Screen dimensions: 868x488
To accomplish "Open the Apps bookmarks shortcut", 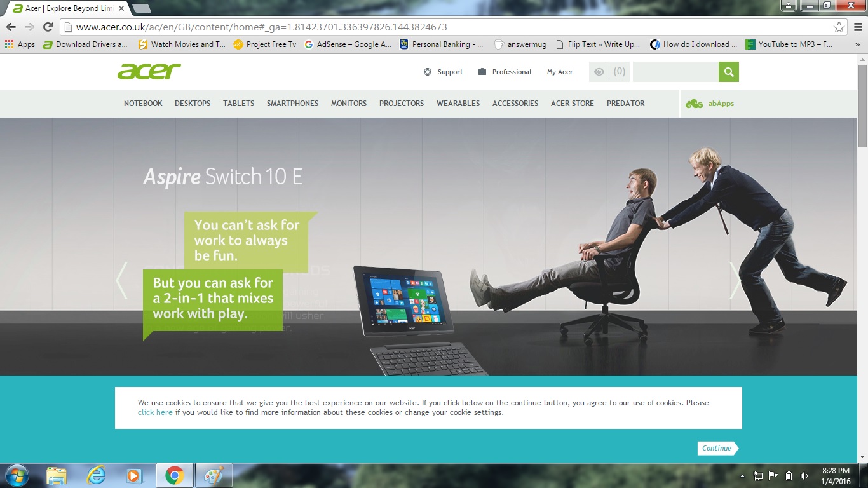I will (x=20, y=44).
